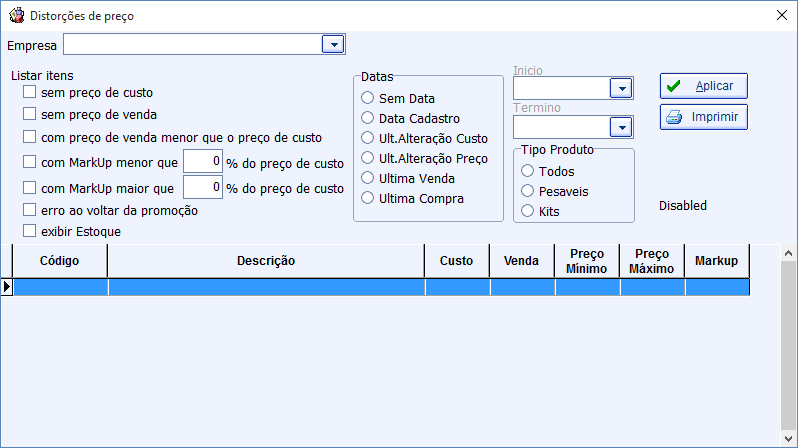Expand the Inicio date dropdown
Image resolution: width=798 pixels, height=448 pixels.
point(621,88)
